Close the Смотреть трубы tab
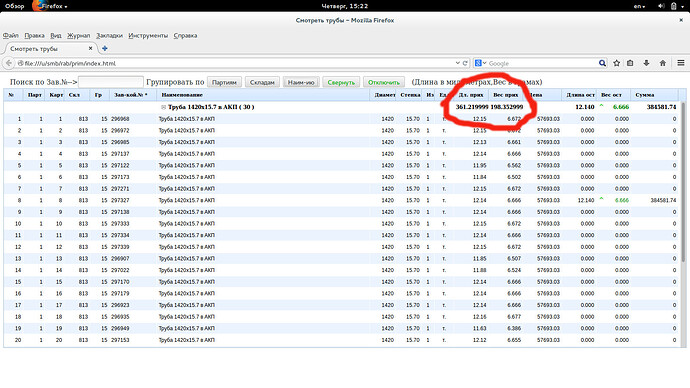690x388 pixels. coord(91,48)
